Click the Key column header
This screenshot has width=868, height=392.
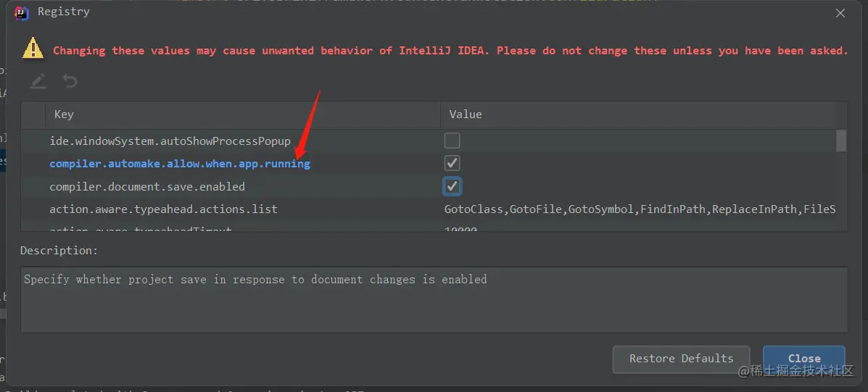(242, 114)
